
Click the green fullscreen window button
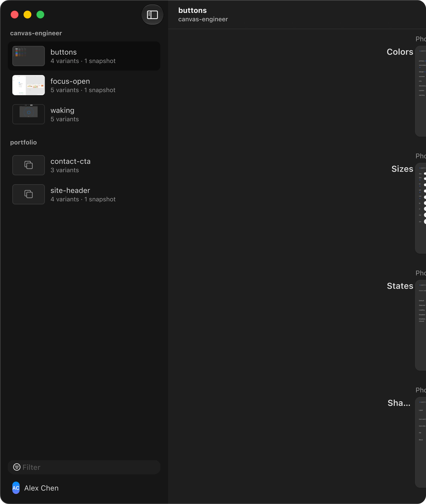click(40, 15)
